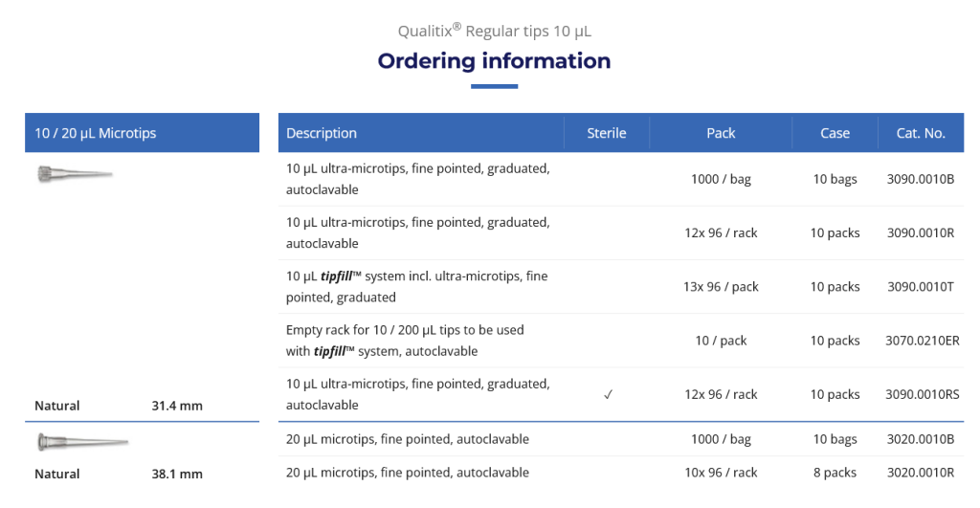Click the 13x 96 / pack cell

tap(721, 286)
